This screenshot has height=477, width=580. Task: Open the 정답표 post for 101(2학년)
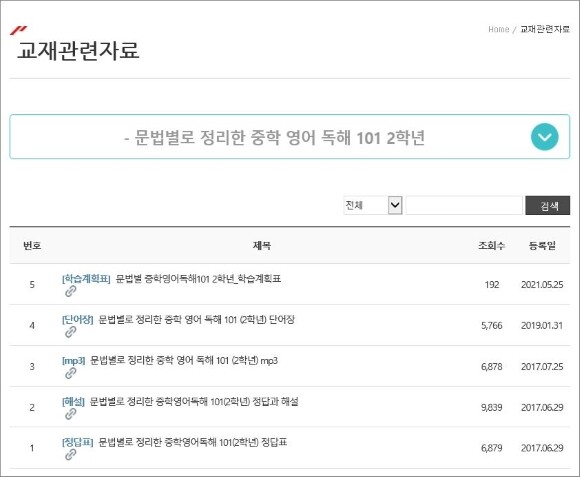point(193,442)
